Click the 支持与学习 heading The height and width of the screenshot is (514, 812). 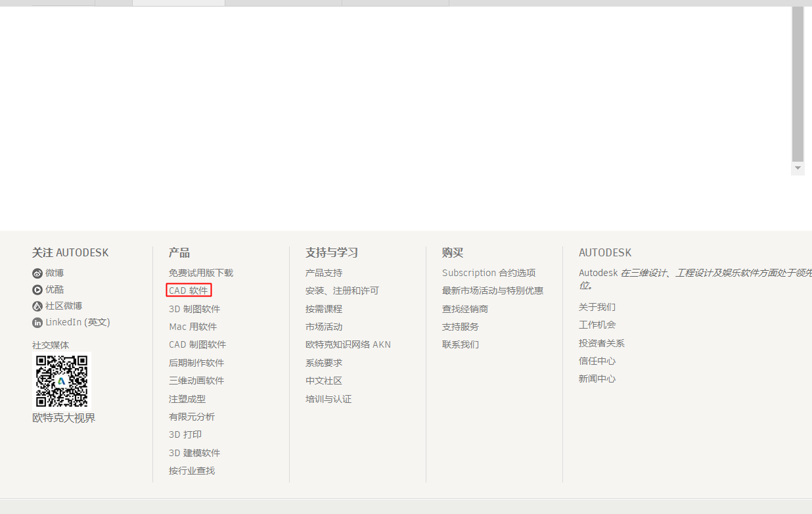pos(332,252)
